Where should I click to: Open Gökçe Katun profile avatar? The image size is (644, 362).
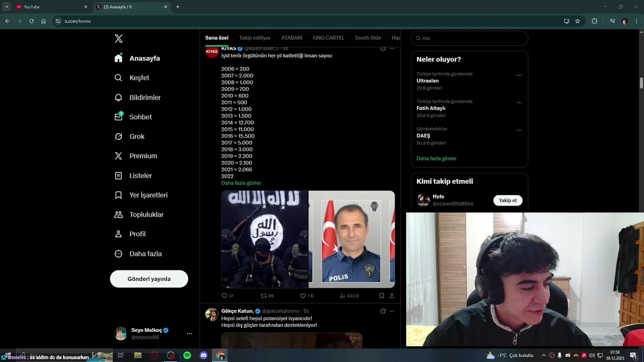[x=212, y=314]
